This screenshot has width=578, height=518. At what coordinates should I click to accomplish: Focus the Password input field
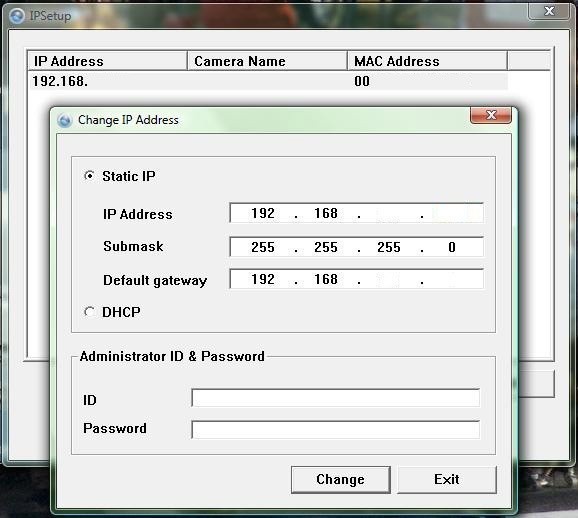click(336, 430)
